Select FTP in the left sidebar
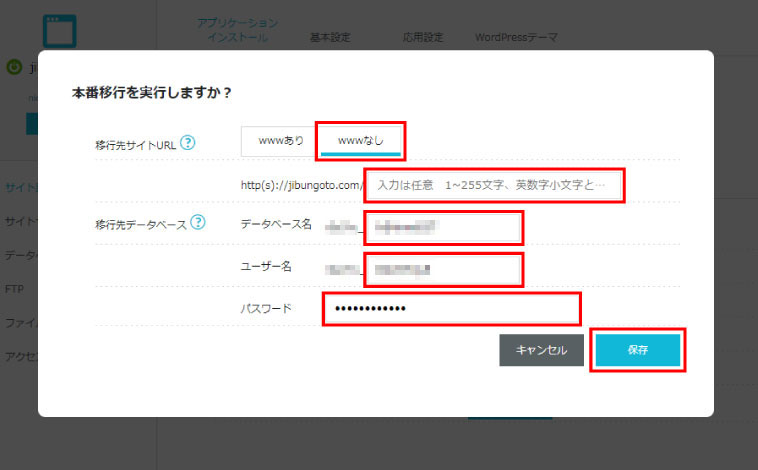The width and height of the screenshot is (758, 470). click(16, 289)
